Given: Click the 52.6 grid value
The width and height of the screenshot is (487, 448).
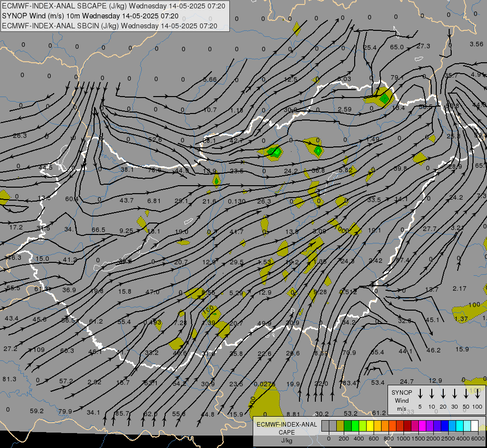Looking at the screenshot, I should pyautogui.click(x=155, y=139).
